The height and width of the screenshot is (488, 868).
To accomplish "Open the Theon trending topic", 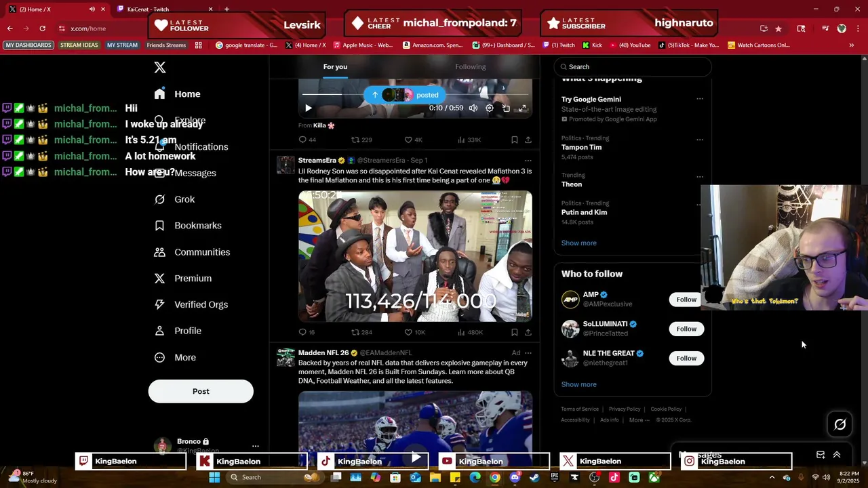I will (x=572, y=184).
